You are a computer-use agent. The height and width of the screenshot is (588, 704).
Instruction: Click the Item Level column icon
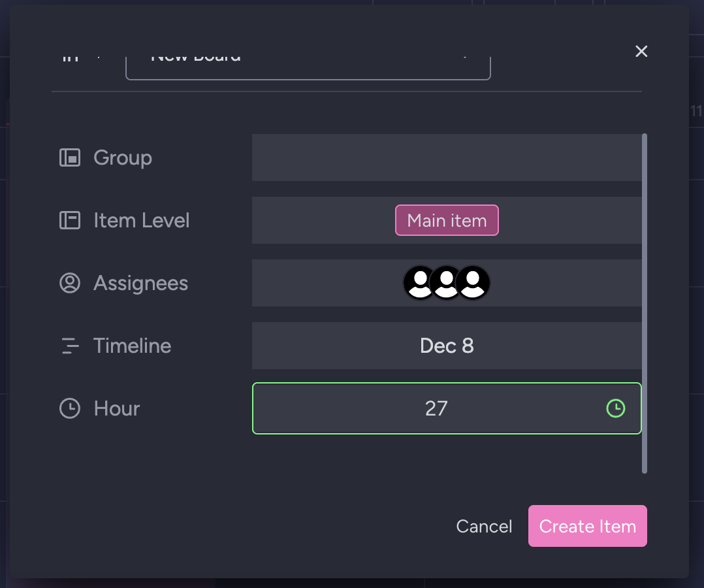coord(70,220)
